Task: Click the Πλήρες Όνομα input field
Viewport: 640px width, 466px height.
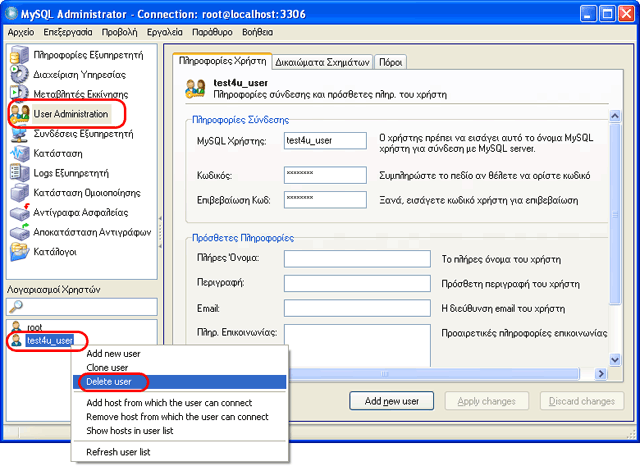Action: click(357, 259)
